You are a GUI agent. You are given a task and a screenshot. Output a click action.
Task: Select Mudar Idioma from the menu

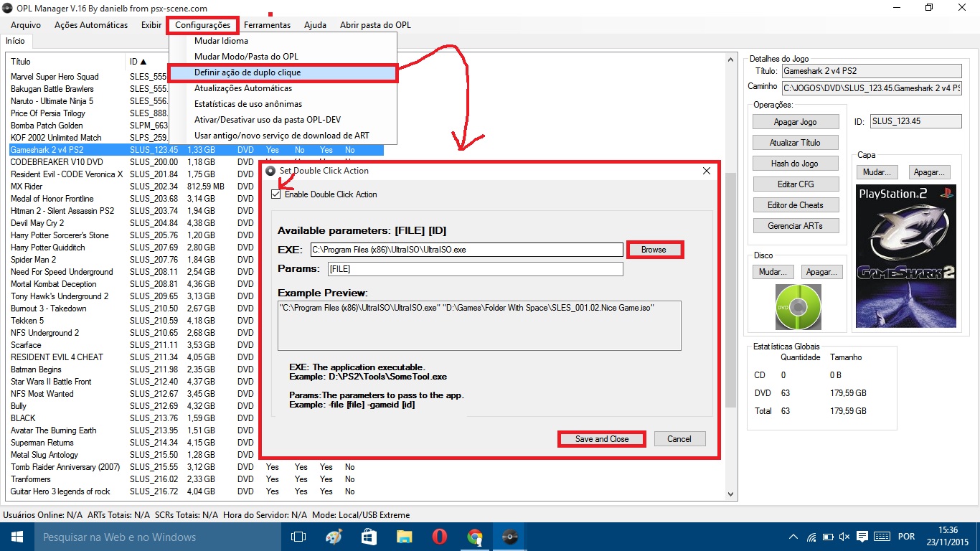click(221, 41)
